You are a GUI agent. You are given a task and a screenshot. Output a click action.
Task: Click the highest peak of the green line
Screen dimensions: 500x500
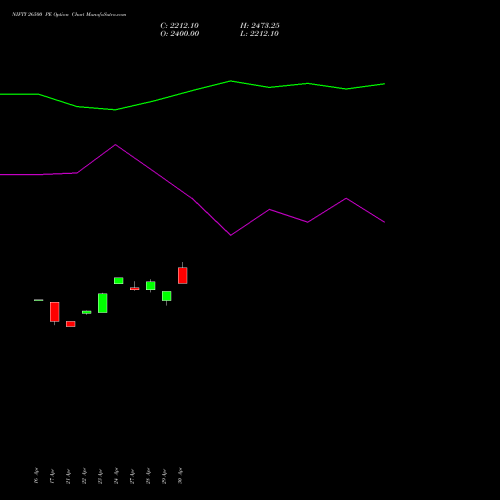pyautogui.click(x=231, y=81)
